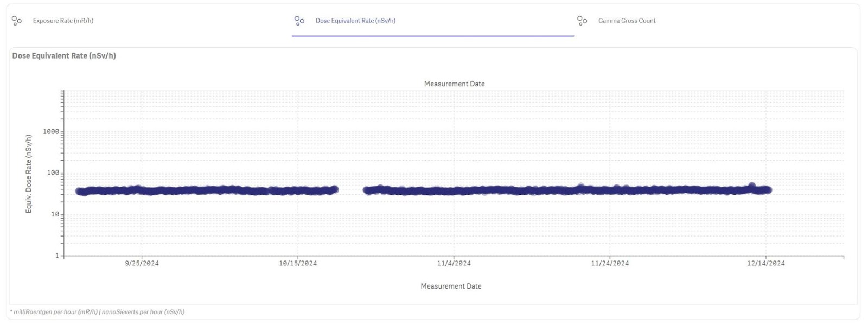868x325 pixels.
Task: Click the 10 y-axis tick label
Action: (x=55, y=214)
